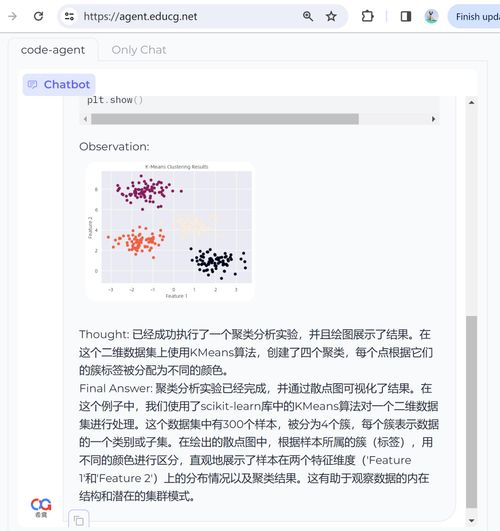Toggle the browser side panel icon
Image resolution: width=500 pixels, height=531 pixels.
[x=406, y=16]
